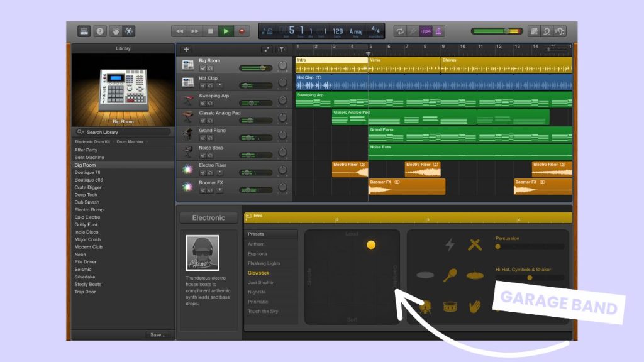Toggle the Cycle loop button
Viewport: 644px width, 362px height.
[x=399, y=31]
